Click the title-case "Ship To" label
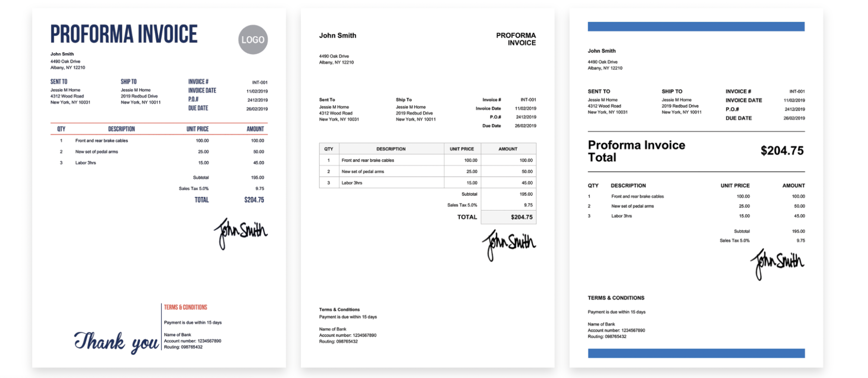Image resolution: width=868 pixels, height=378 pixels. pos(404,99)
